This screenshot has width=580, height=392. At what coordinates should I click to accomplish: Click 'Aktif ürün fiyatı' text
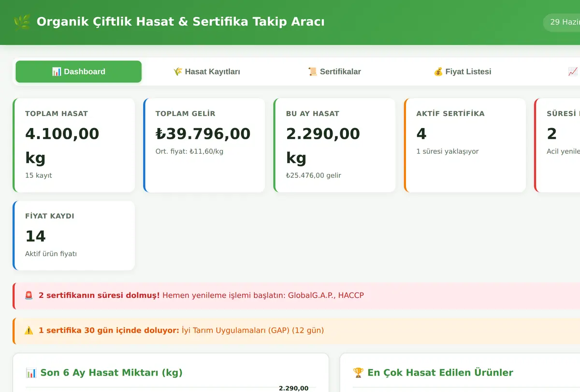[51, 254]
